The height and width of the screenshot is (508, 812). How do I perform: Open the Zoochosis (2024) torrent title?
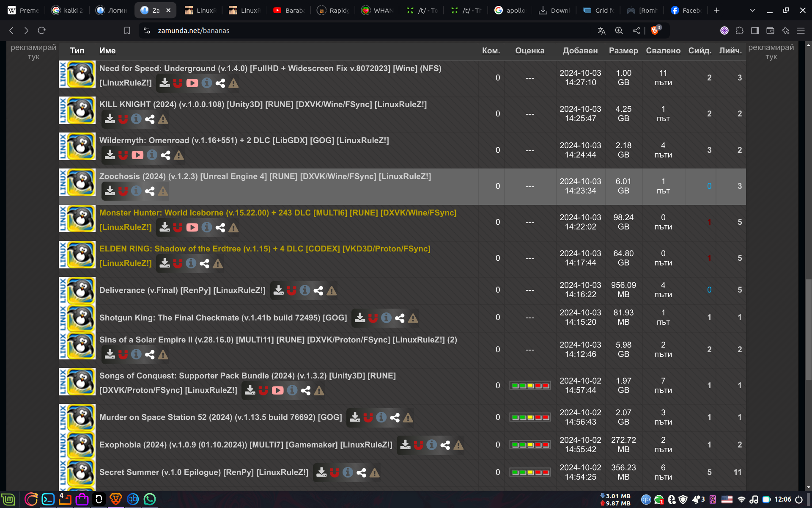tap(265, 177)
